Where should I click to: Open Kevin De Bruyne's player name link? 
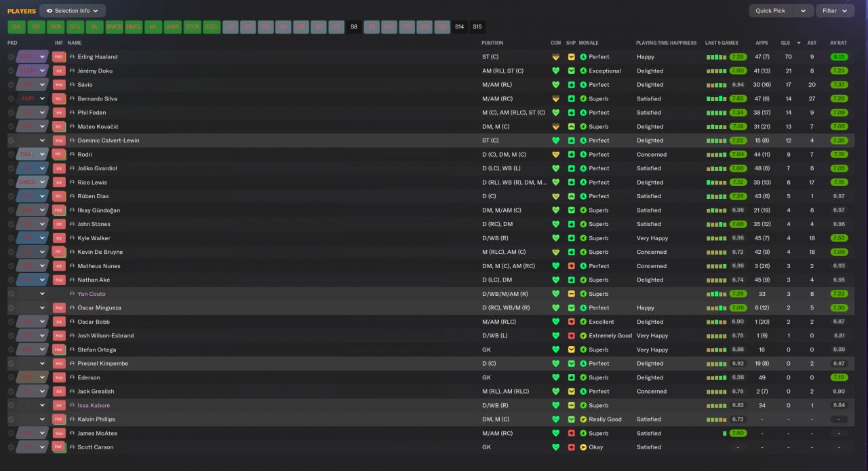pyautogui.click(x=100, y=252)
